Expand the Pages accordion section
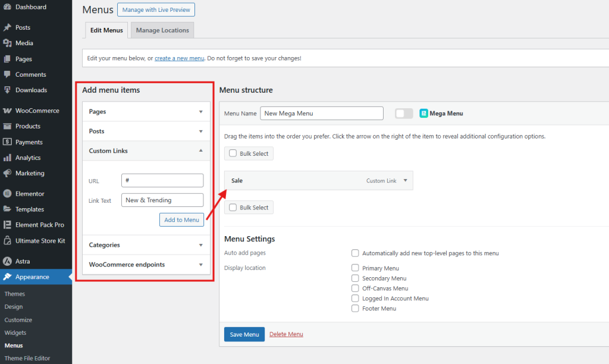Screen dimensions: 609x364 tap(146, 111)
